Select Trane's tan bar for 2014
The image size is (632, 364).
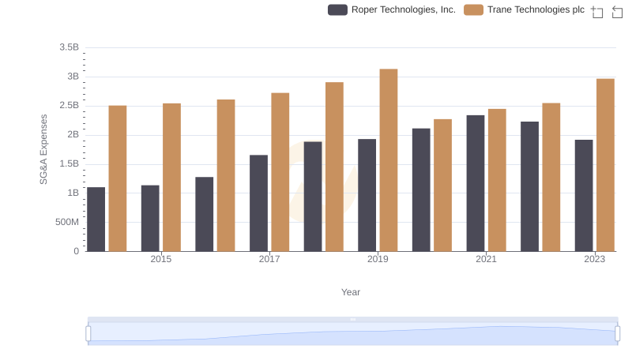pos(118,178)
